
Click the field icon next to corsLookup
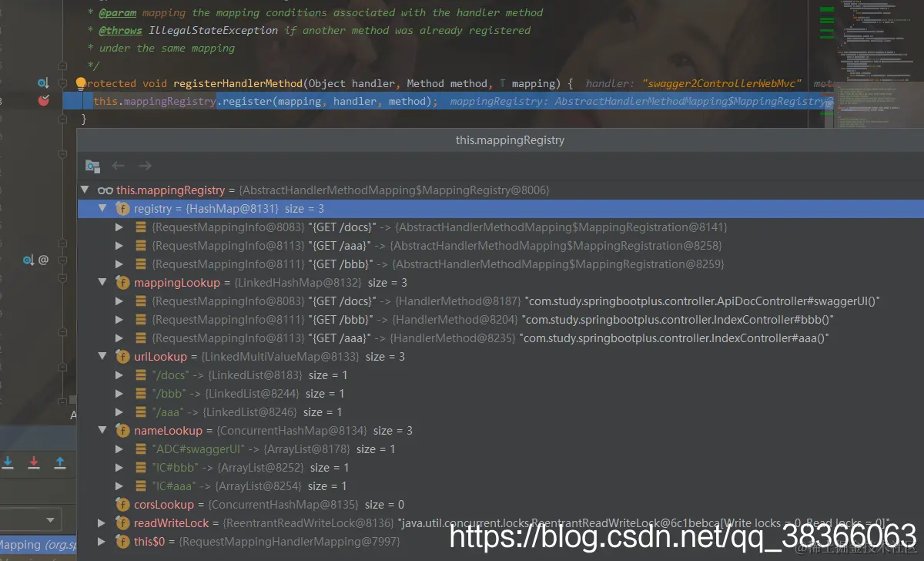tap(122, 505)
